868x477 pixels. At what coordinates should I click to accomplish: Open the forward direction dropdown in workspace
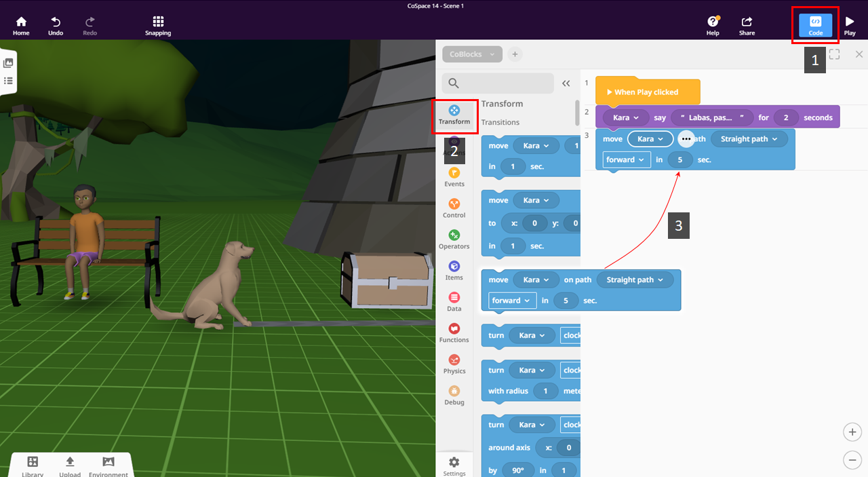pos(627,159)
